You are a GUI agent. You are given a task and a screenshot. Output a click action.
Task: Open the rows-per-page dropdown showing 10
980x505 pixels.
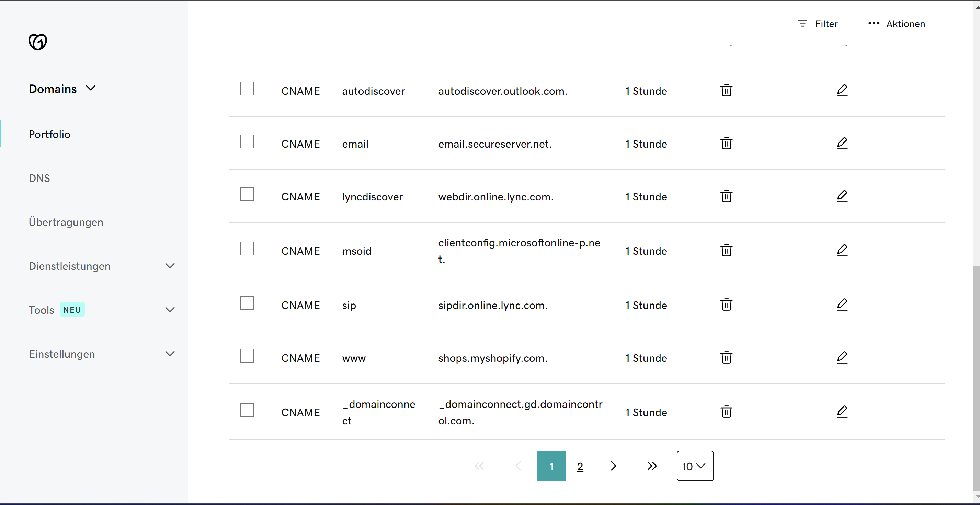695,466
